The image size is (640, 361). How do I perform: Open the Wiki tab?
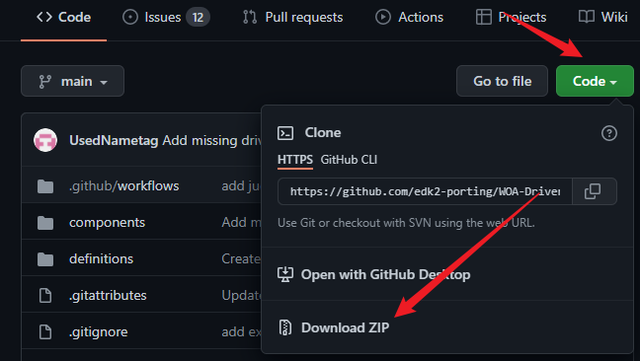pos(603,18)
